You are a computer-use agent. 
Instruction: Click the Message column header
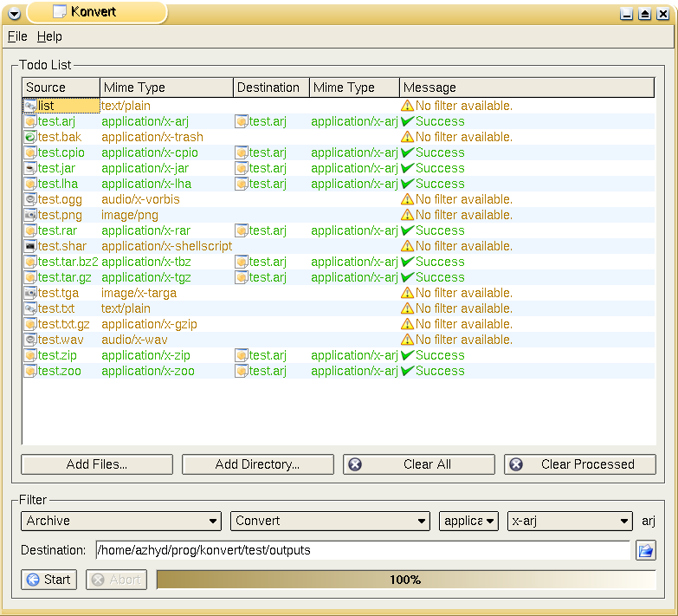[526, 88]
